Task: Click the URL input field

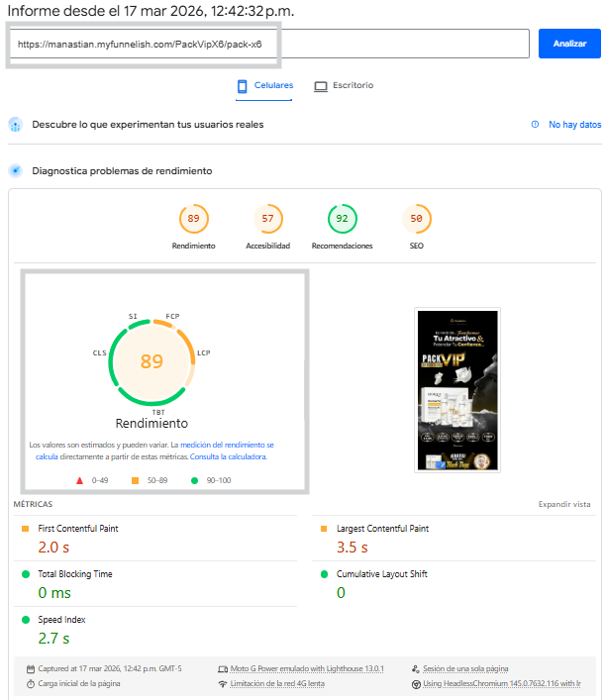Action: 269,45
